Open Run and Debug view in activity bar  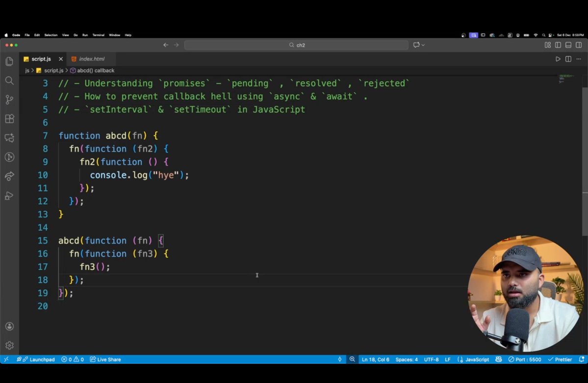click(x=9, y=195)
